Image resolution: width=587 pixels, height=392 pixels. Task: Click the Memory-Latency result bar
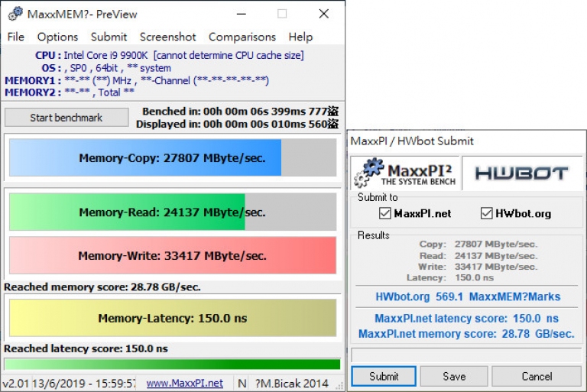click(173, 318)
